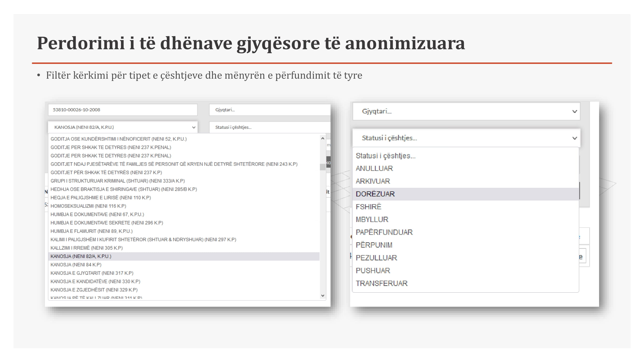Choose KALLZIMI I RREMË (NENI 305 K.P)
Screen dimensions: 644x362
coord(86,248)
